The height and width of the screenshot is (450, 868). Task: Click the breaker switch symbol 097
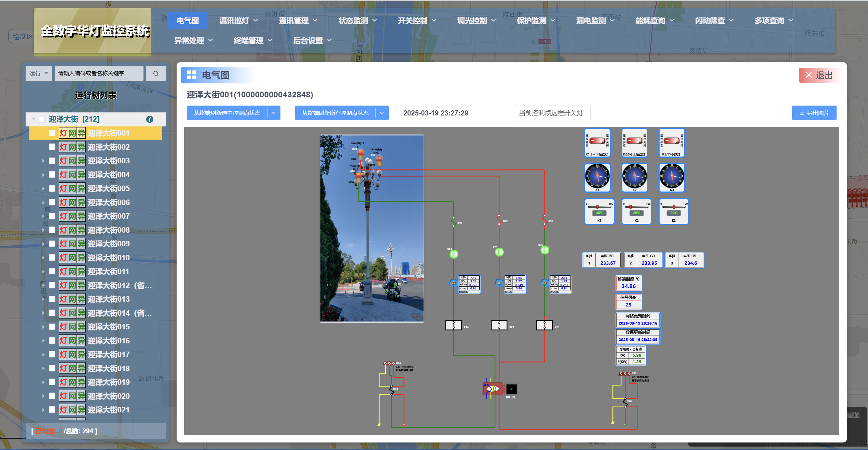click(454, 221)
